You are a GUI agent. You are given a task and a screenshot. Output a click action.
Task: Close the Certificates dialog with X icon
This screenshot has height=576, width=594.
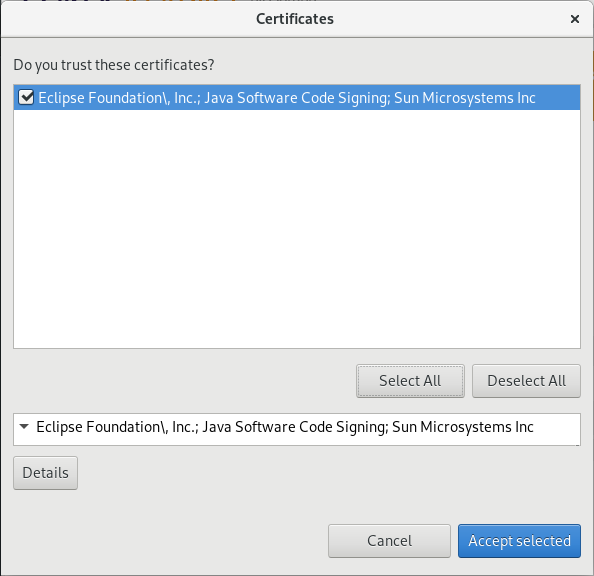[x=575, y=19]
